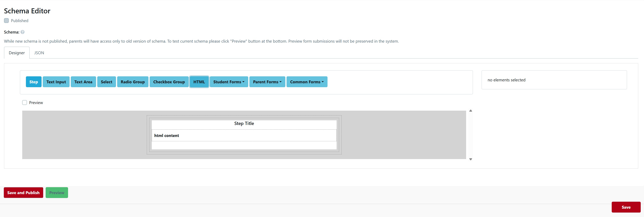The width and height of the screenshot is (644, 217).
Task: Click the scrollbar down arrow
Action: [x=471, y=159]
